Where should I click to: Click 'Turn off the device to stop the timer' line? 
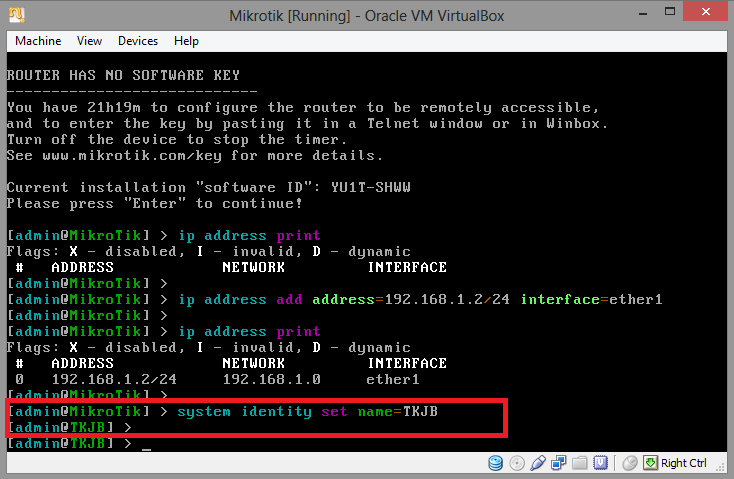point(177,140)
